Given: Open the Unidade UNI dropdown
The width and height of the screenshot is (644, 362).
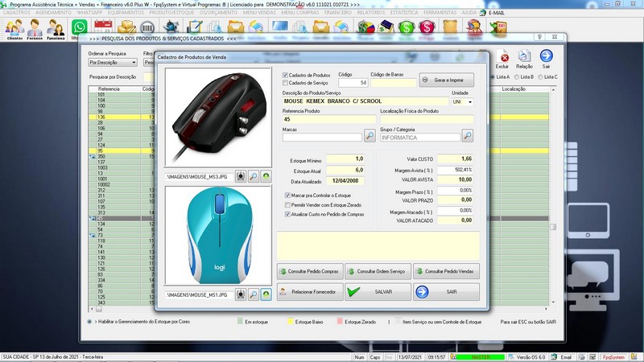Looking at the screenshot, I should (470, 101).
